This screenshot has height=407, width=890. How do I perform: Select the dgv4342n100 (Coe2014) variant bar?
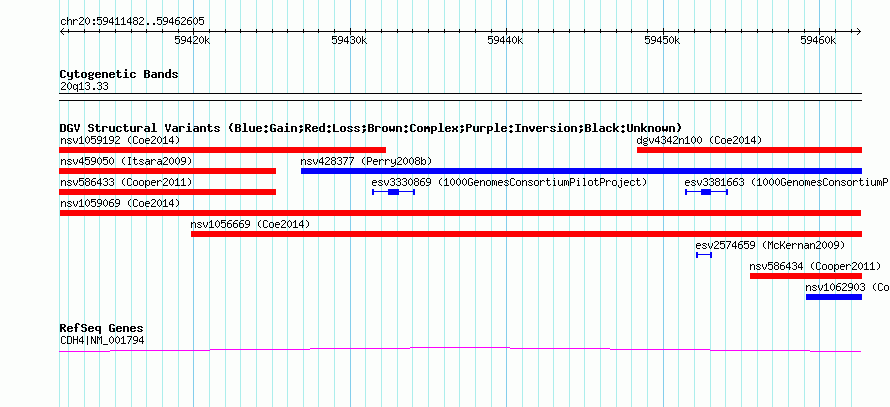749,150
